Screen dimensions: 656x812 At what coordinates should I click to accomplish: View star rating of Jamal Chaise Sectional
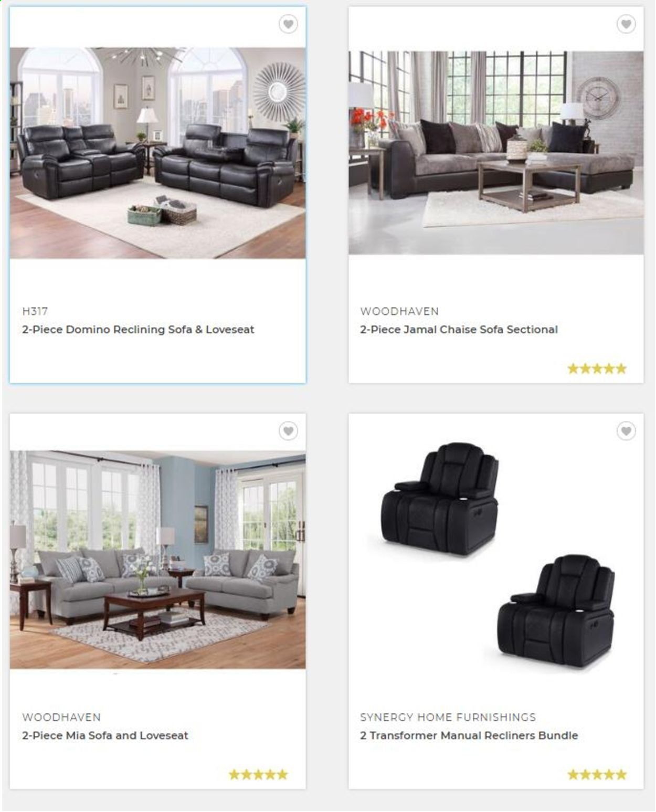597,368
